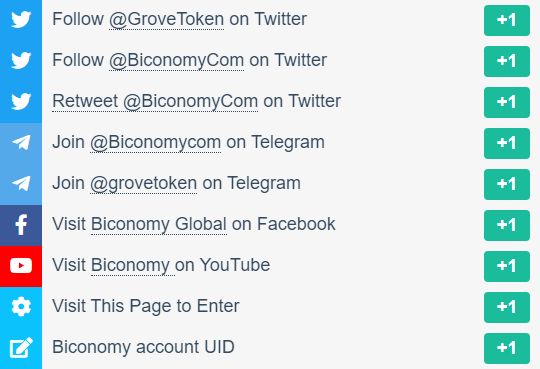Claim +1 for Biconomy account UID

click(507, 348)
